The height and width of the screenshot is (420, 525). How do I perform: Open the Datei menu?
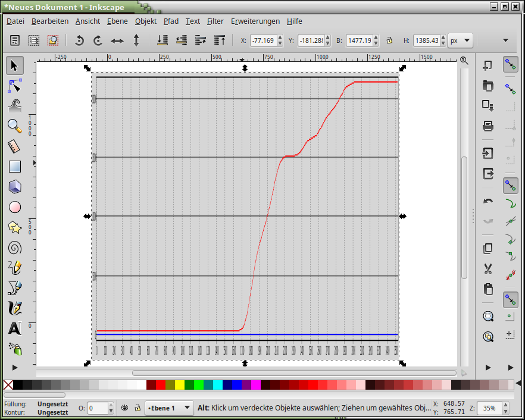tap(15, 21)
